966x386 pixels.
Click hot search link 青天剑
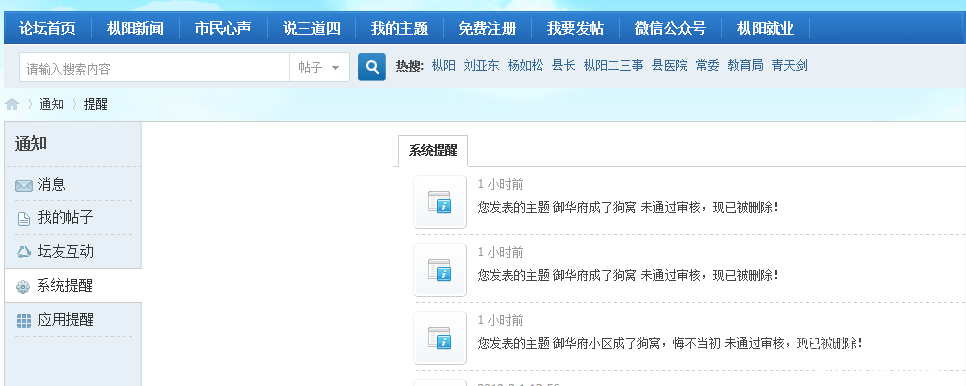coord(790,65)
